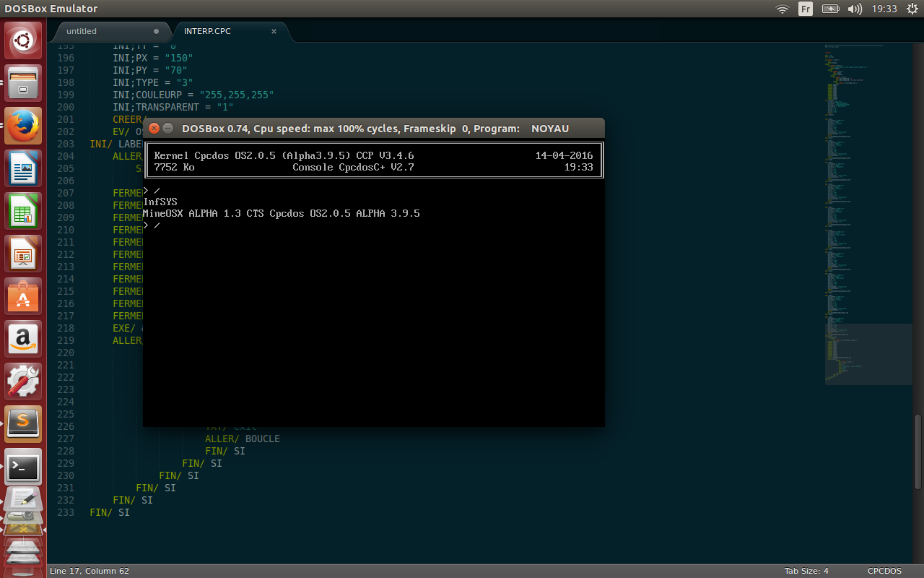The image size is (924, 578).
Task: Change the CPCDOS syntax in status bar
Action: [x=884, y=571]
